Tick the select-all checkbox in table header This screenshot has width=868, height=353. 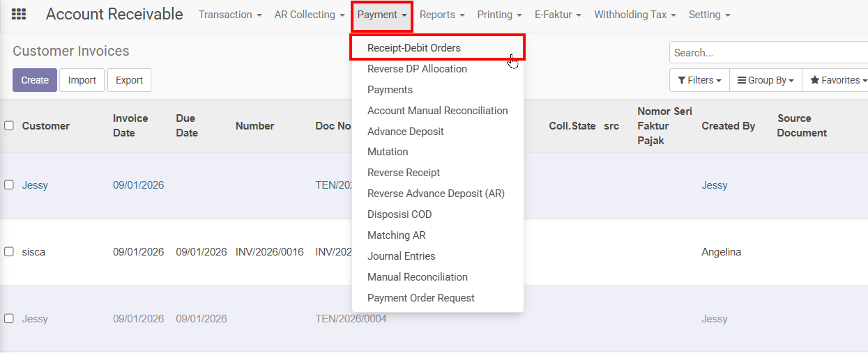9,126
